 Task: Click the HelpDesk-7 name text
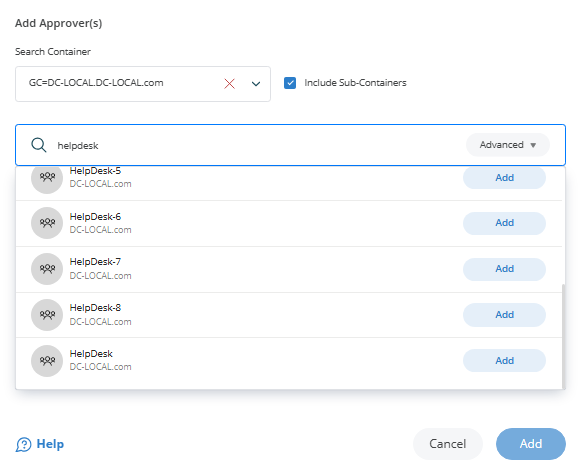pos(95,262)
